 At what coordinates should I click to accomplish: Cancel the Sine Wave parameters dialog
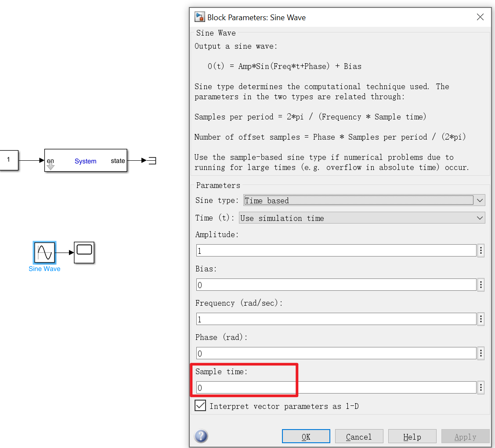click(359, 436)
